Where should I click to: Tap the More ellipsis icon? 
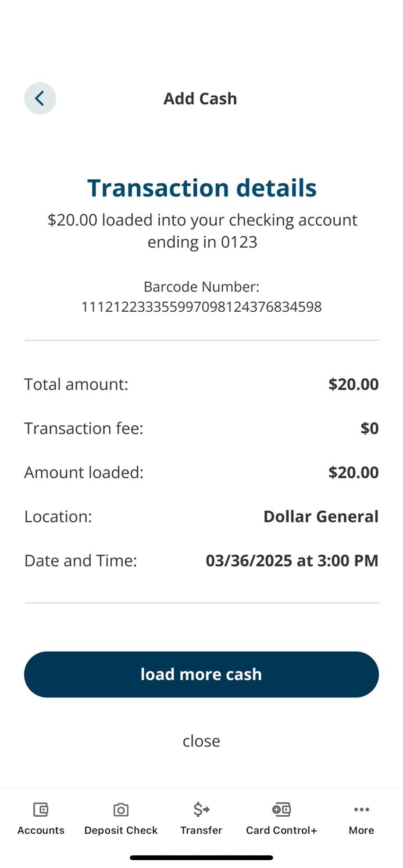point(361,809)
